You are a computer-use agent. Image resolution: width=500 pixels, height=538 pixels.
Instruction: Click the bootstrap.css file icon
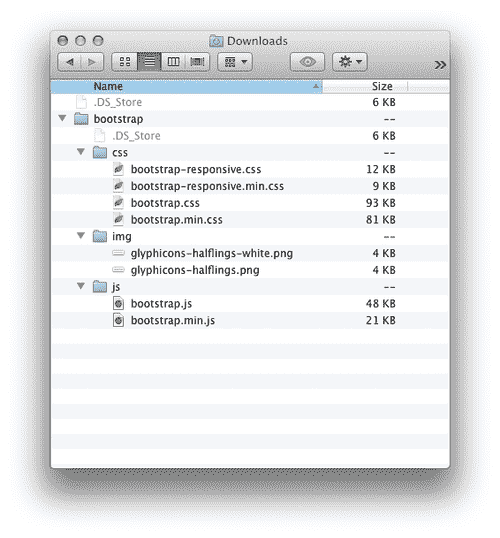pyautogui.click(x=118, y=203)
